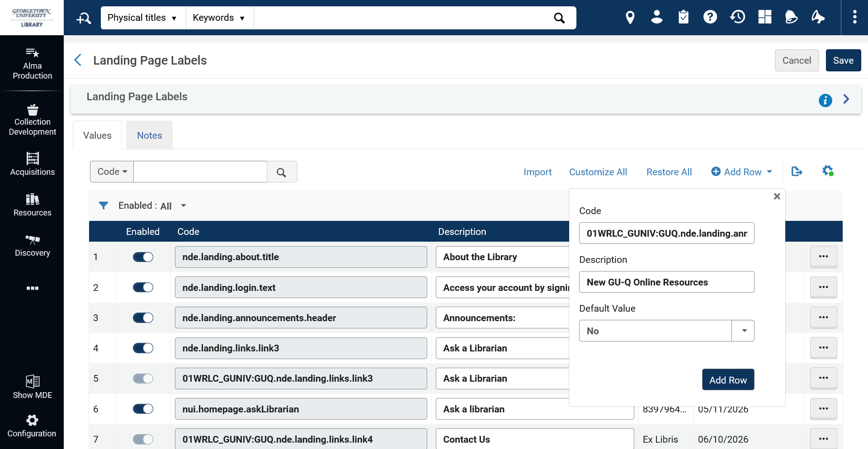Click the 'About the Library' description field

coord(502,257)
